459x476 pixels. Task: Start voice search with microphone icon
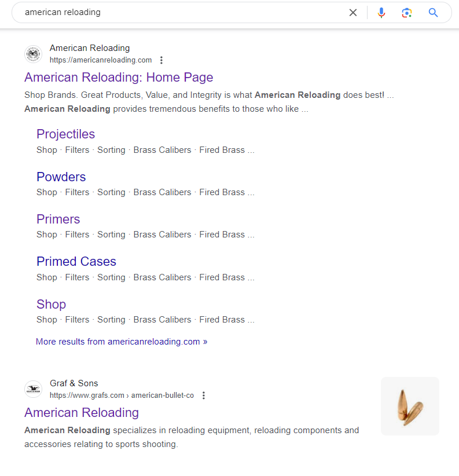[381, 12]
